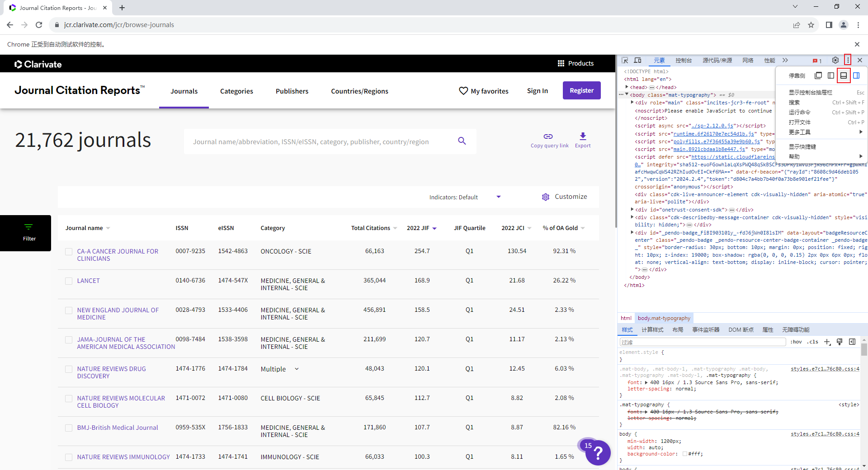The image size is (868, 470).
Task: Check the BMJ-British Medical Journal checkbox
Action: (69, 428)
